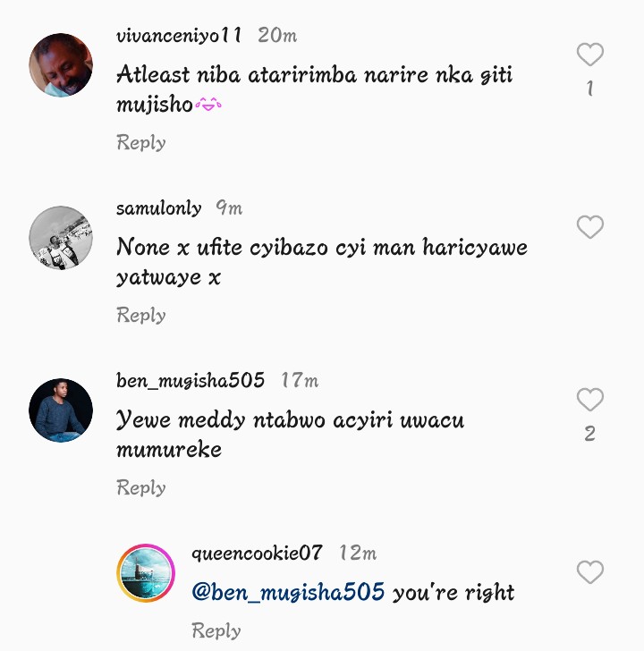
Task: View the 2 likes on ben_mugisha505's comment
Action: [589, 434]
